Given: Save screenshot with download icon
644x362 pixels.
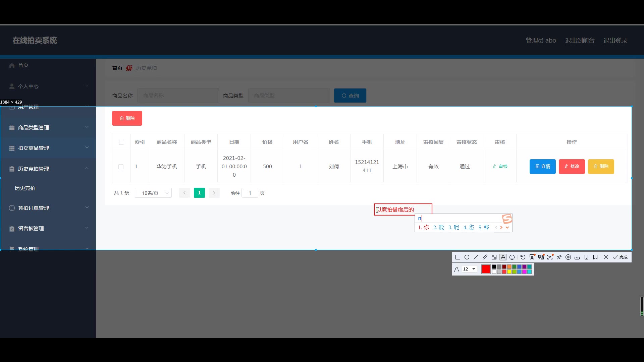Looking at the screenshot, I should point(577,257).
